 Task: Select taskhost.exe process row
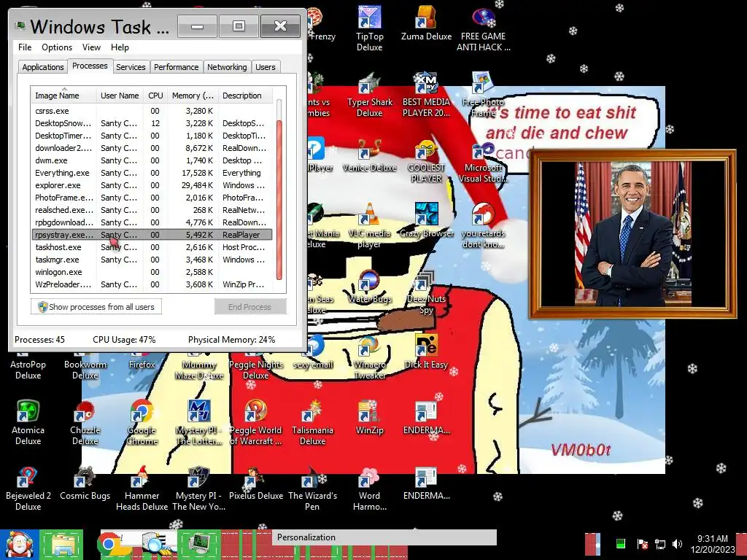click(x=152, y=247)
